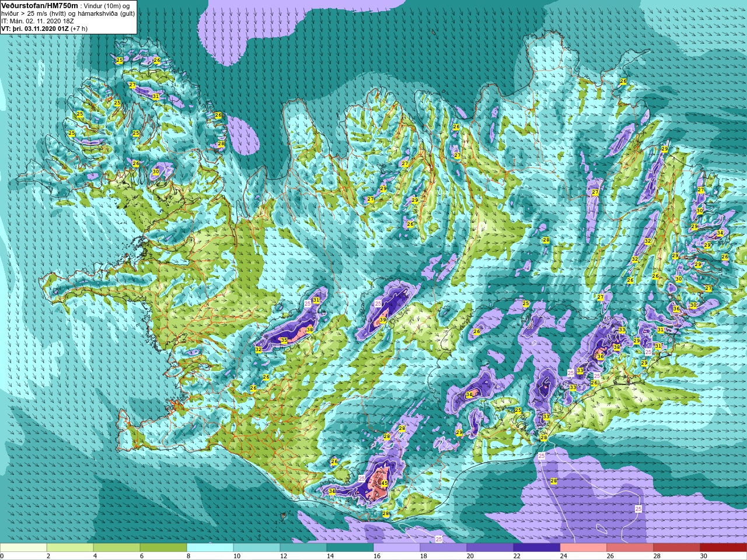Pick the dark red above-30 legend swatch
Image resolution: width=747 pixels, height=560 pixels.
coord(724,548)
